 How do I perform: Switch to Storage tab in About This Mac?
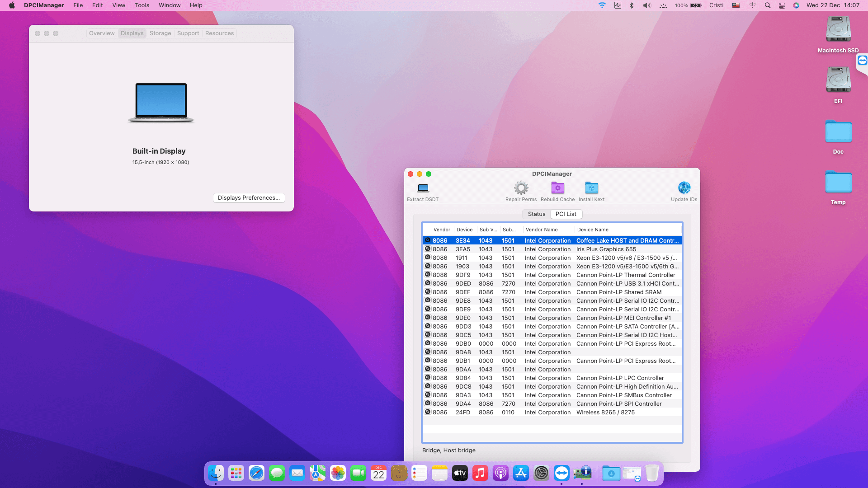click(160, 33)
